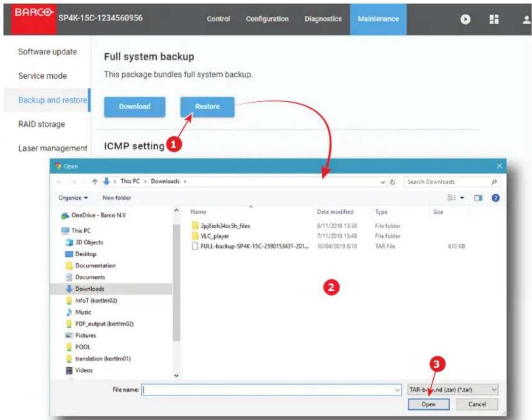Click the Forward arrow in Open dialog
532x420 pixels.
coord(73,182)
